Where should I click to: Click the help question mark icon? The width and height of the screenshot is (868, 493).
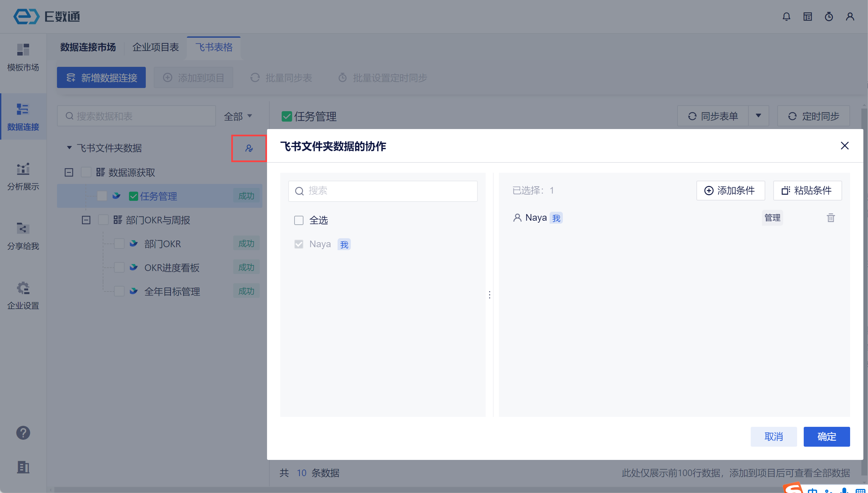[23, 433]
